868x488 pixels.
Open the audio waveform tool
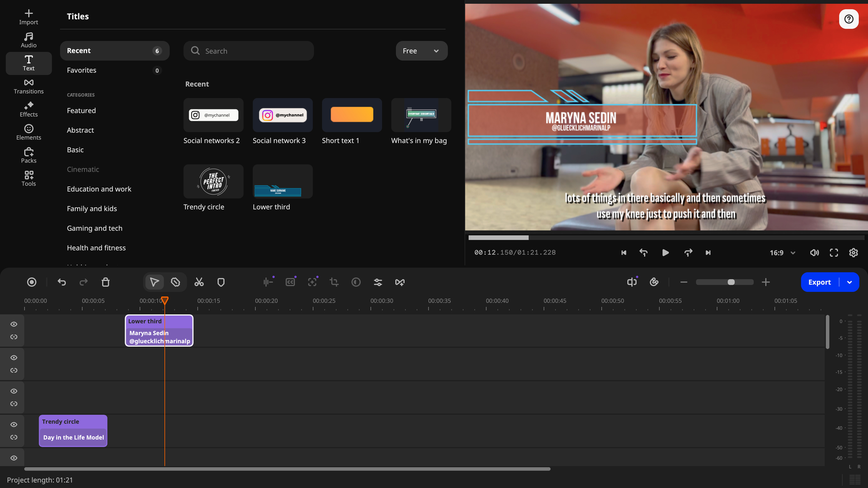click(268, 282)
